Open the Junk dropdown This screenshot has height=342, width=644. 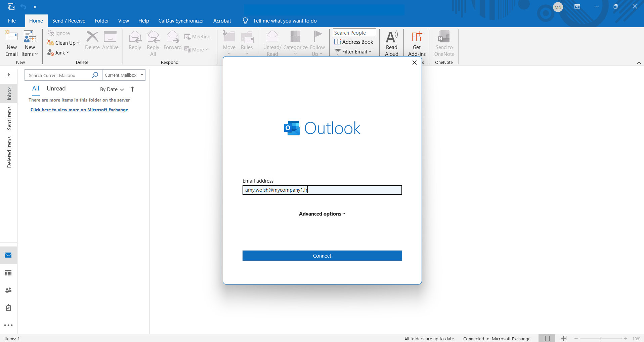58,52
